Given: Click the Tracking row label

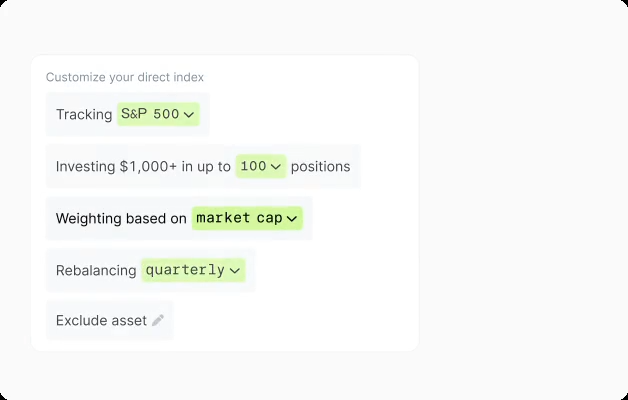Looking at the screenshot, I should point(84,115).
